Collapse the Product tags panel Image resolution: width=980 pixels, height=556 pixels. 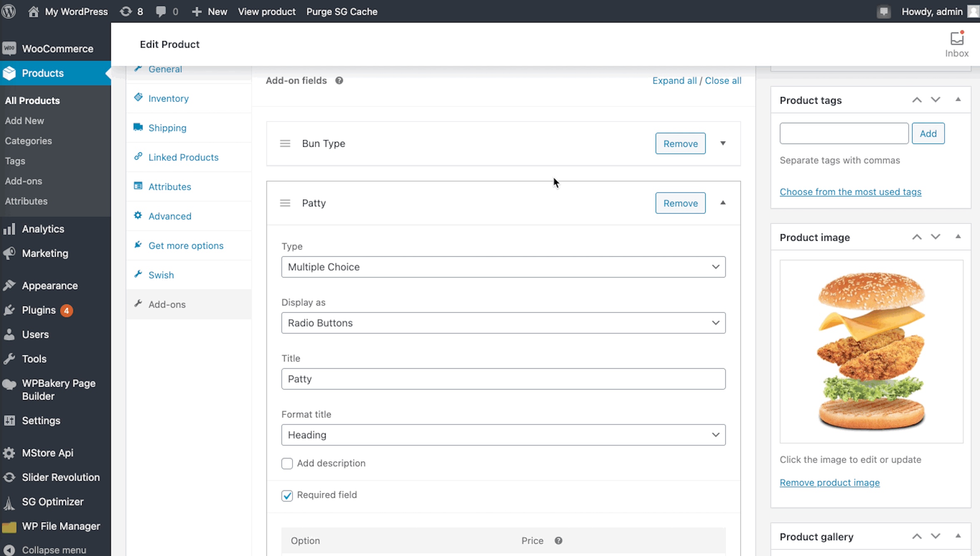coord(958,99)
